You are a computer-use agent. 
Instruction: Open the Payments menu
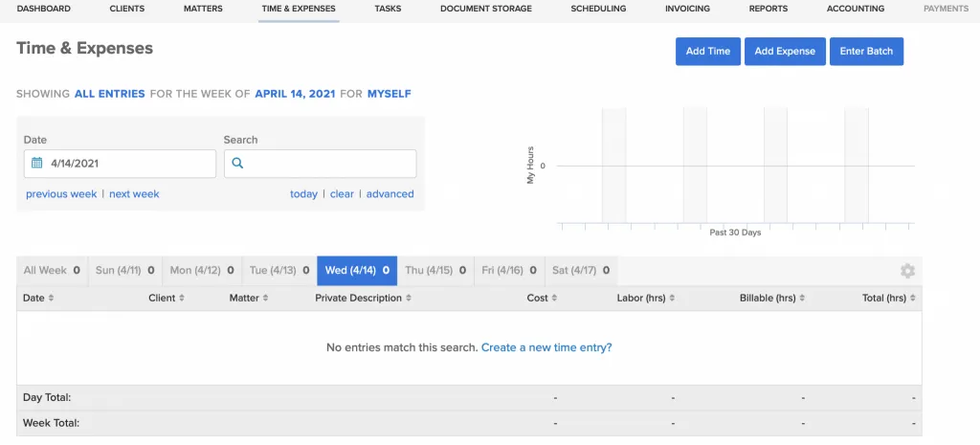coord(946,9)
